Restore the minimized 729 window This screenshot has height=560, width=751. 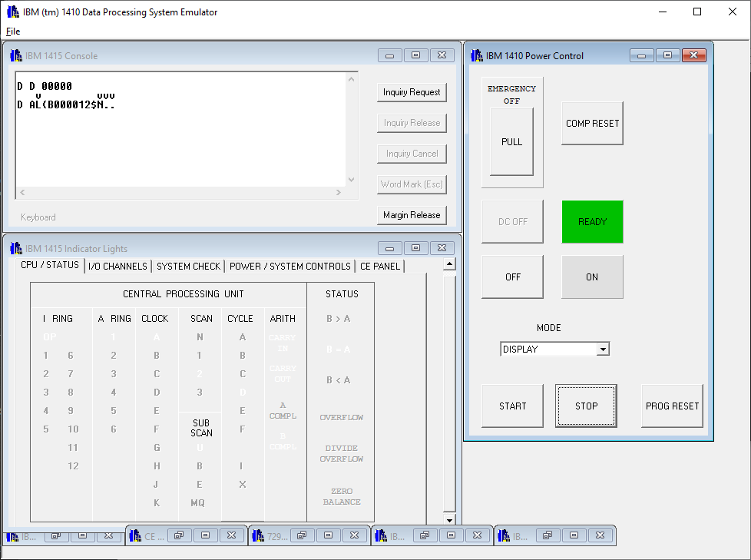(302, 535)
